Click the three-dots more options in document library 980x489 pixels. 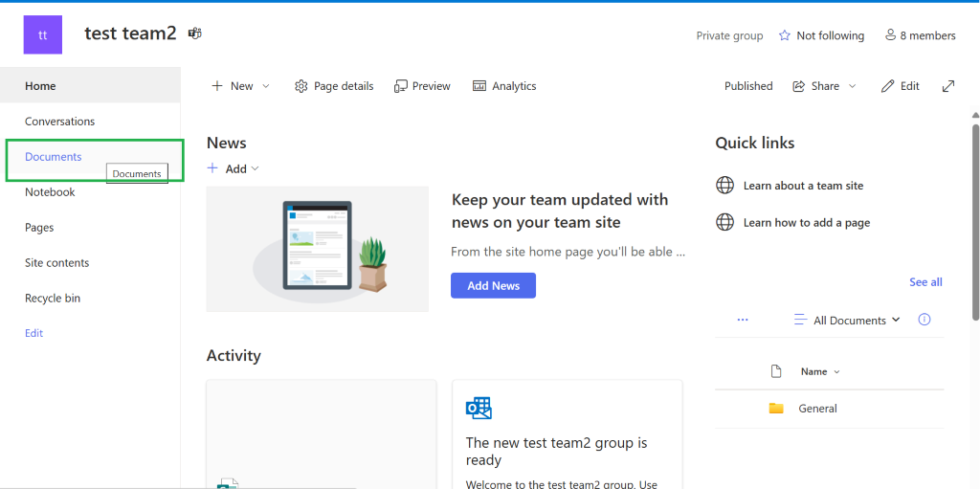tap(743, 320)
